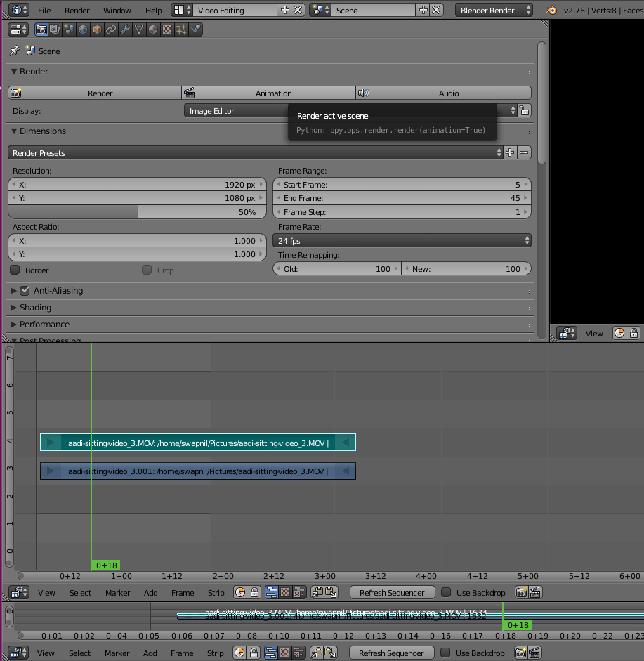Image resolution: width=644 pixels, height=661 pixels.
Task: Click Refresh Sequencer in lower sequencer
Action: pyautogui.click(x=391, y=653)
